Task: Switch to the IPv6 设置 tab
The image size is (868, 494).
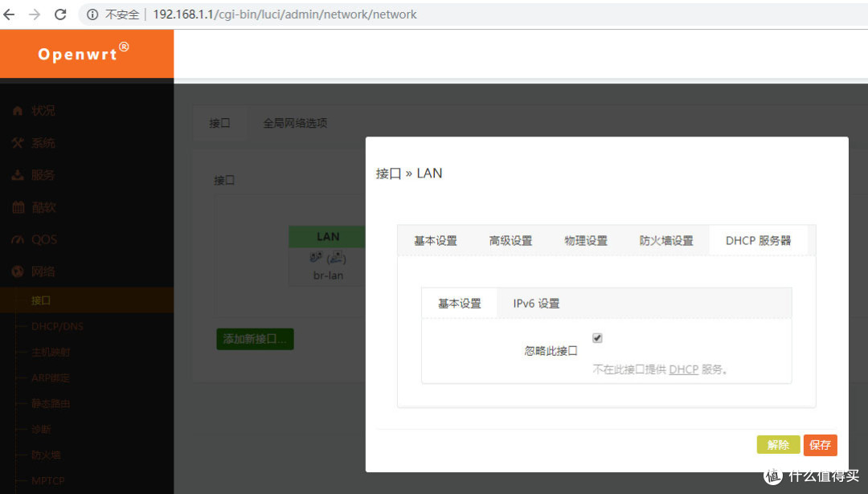Action: (537, 303)
